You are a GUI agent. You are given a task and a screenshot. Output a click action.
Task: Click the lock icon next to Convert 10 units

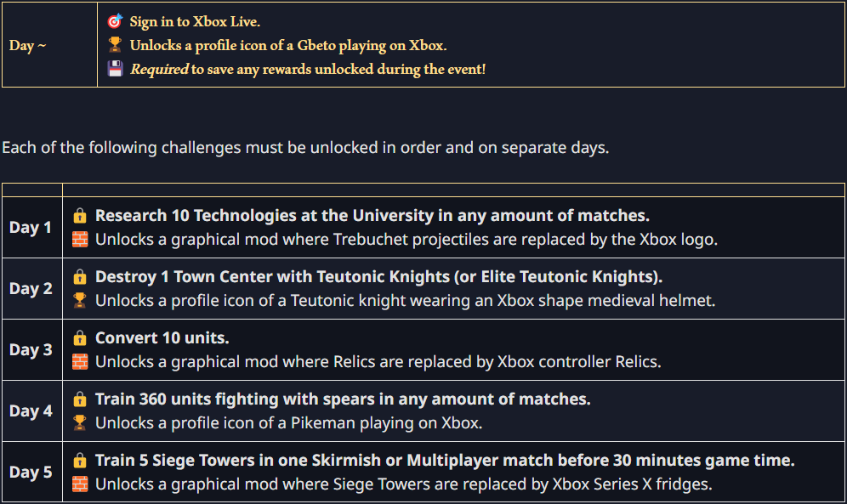(80, 337)
